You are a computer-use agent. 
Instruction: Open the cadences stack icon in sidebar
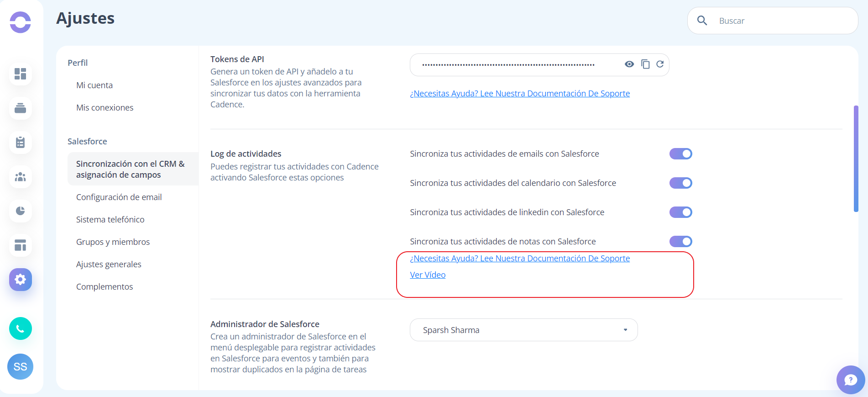[21, 108]
